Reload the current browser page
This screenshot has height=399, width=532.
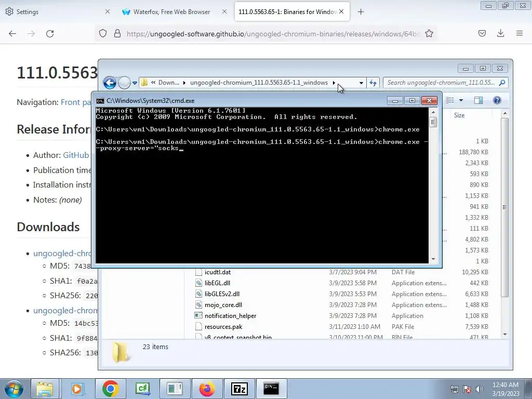point(50,34)
